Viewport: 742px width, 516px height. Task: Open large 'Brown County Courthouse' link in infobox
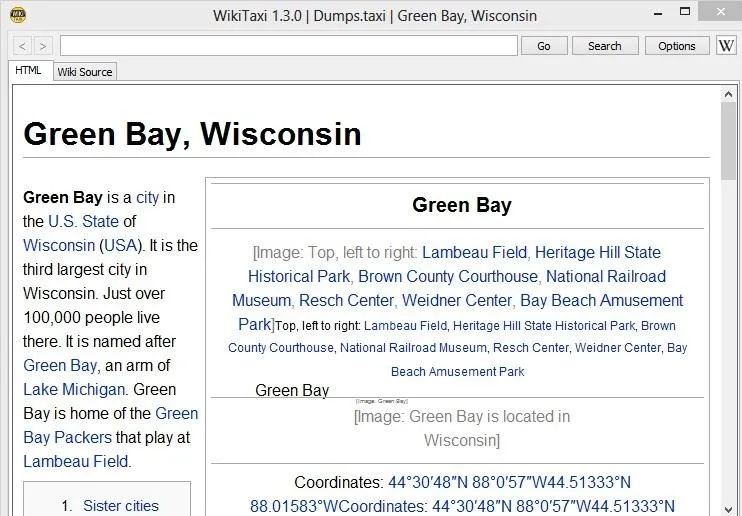448,276
